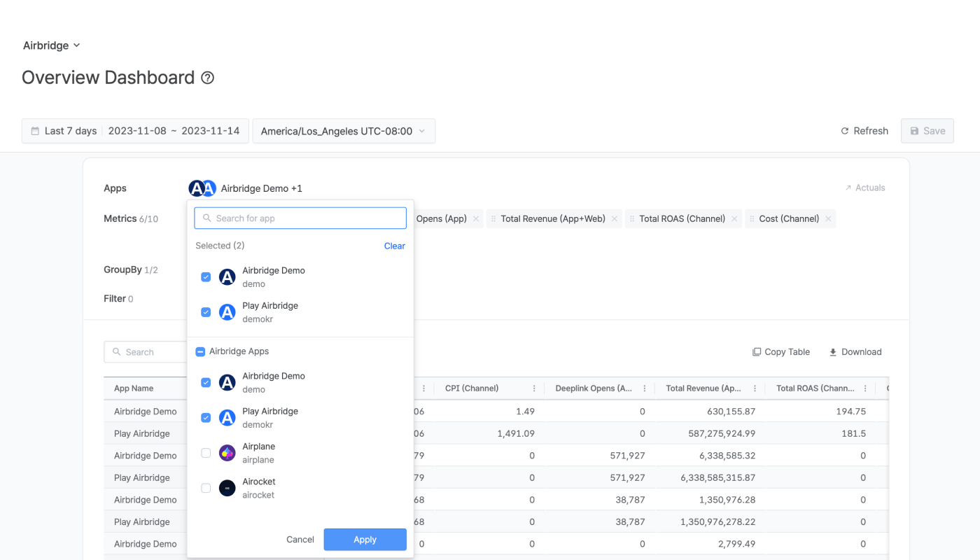Open CPI (Channel) column options menu
Screen dimensions: 980x560
click(534, 388)
